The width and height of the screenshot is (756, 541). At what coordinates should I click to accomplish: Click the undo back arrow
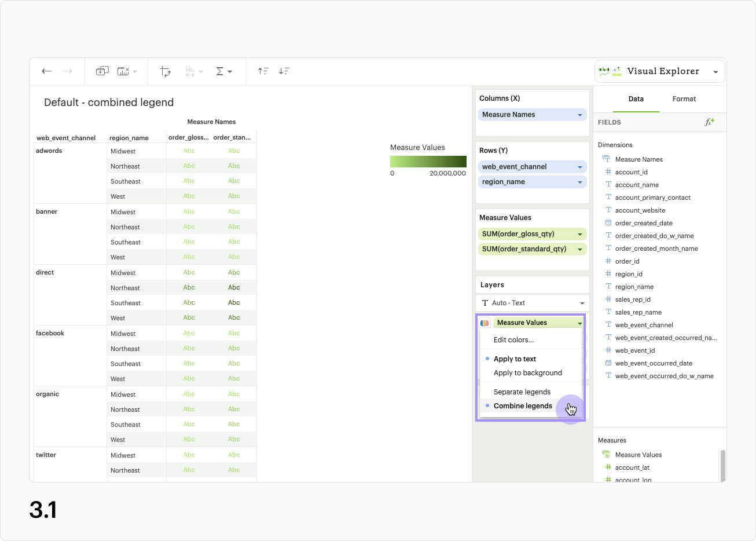pyautogui.click(x=47, y=71)
